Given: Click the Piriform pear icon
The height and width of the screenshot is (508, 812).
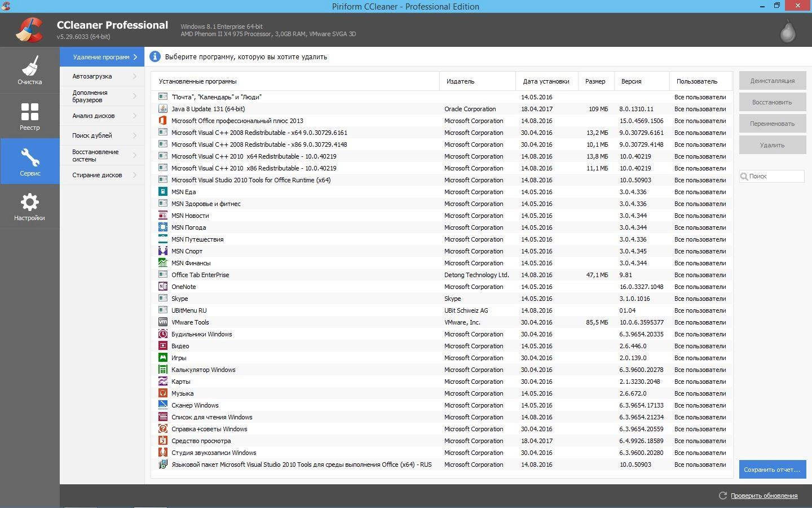Looking at the screenshot, I should 787,30.
